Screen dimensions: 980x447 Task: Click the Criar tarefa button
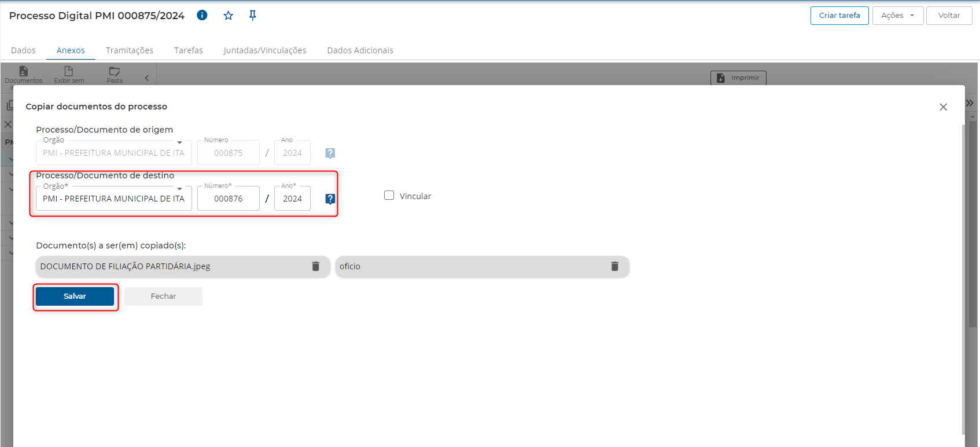click(839, 16)
